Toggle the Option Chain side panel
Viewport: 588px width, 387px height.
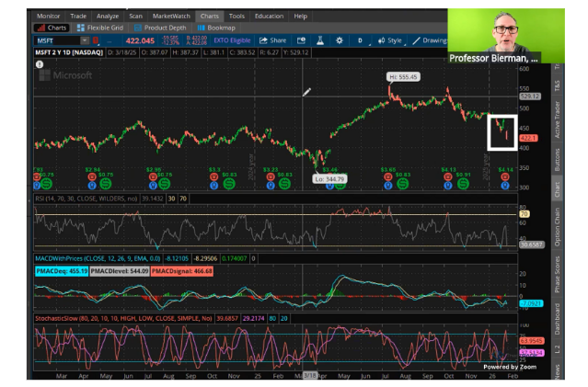[558, 227]
